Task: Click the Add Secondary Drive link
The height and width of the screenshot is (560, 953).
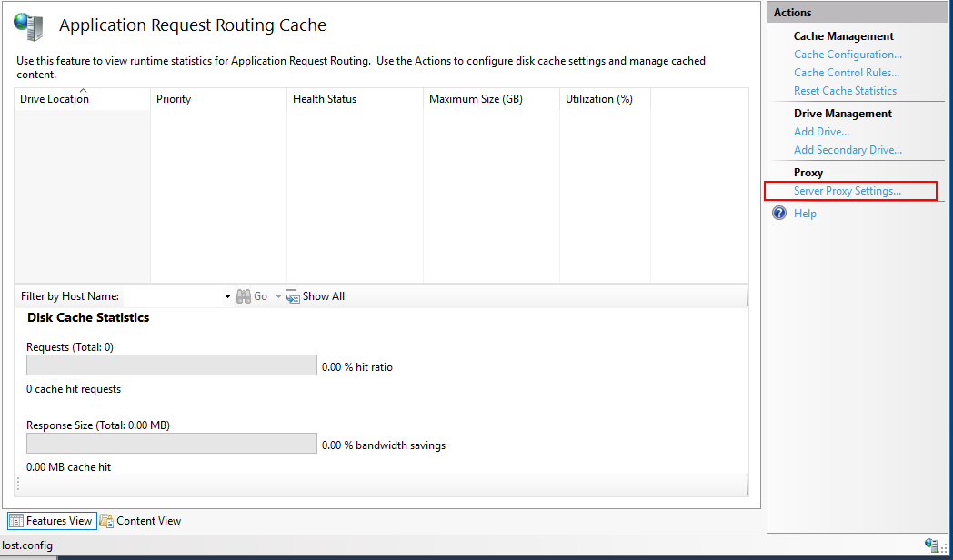Action: coord(848,150)
